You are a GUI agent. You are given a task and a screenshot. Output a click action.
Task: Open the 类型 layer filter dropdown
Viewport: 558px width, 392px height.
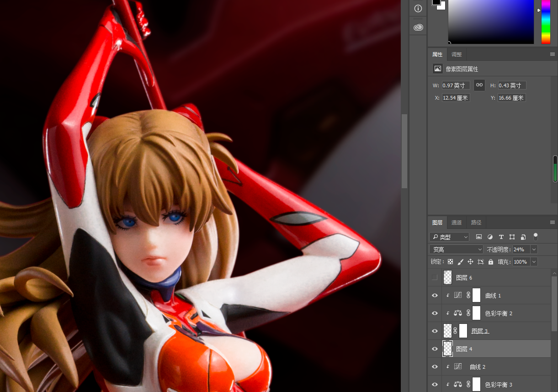449,237
